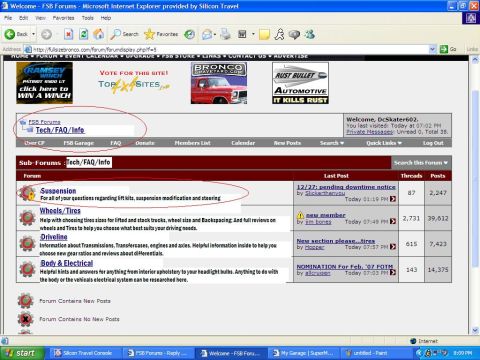Open the Wheels/Tires sub-forum link

click(x=60, y=211)
